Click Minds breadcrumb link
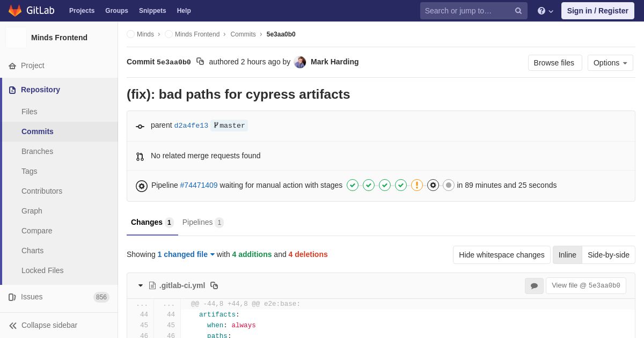644x338 pixels. pos(145,34)
